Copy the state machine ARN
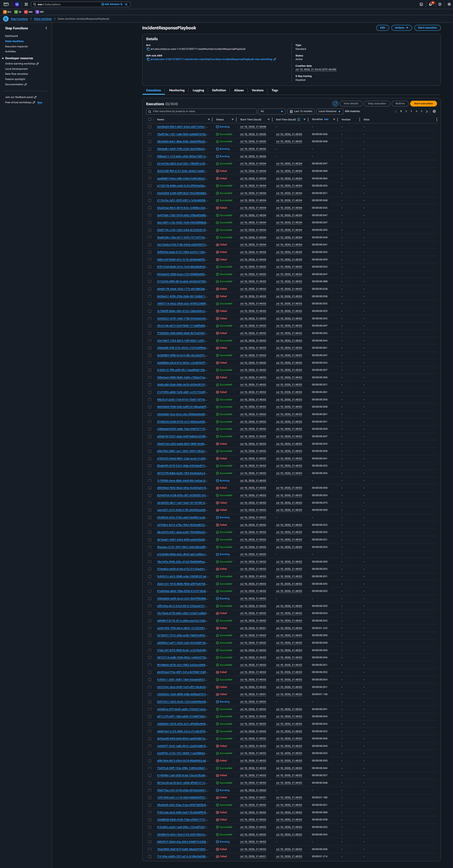Screen dimensions: 453x868 point(148,49)
